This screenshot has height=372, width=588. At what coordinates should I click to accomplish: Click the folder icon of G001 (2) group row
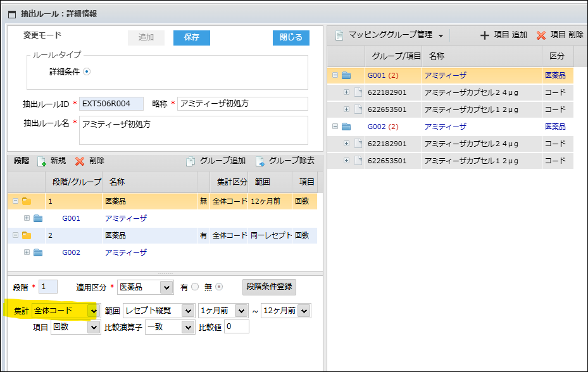pos(346,75)
